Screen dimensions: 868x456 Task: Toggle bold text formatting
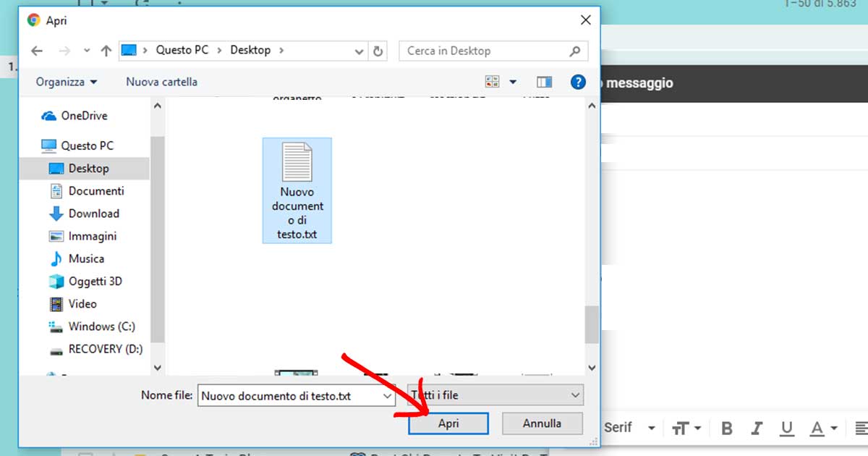(x=726, y=428)
